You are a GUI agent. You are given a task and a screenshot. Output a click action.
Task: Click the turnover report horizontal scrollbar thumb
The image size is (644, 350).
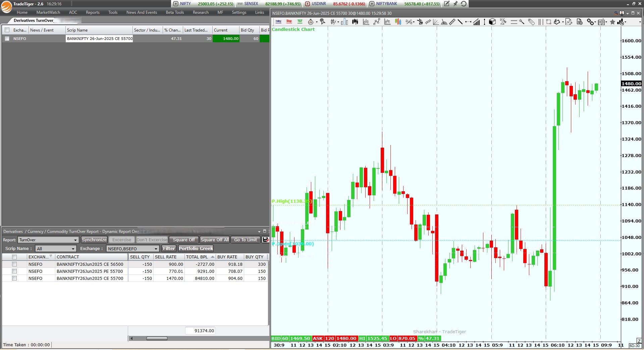[x=157, y=338]
